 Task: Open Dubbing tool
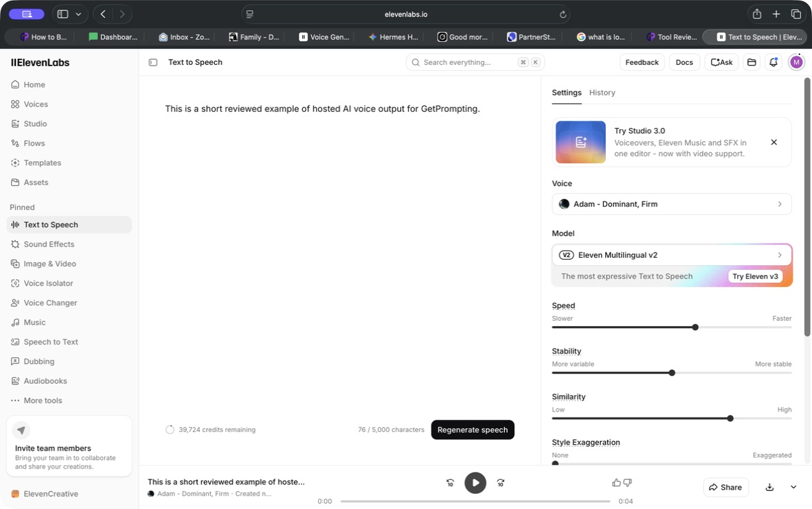coord(69,362)
